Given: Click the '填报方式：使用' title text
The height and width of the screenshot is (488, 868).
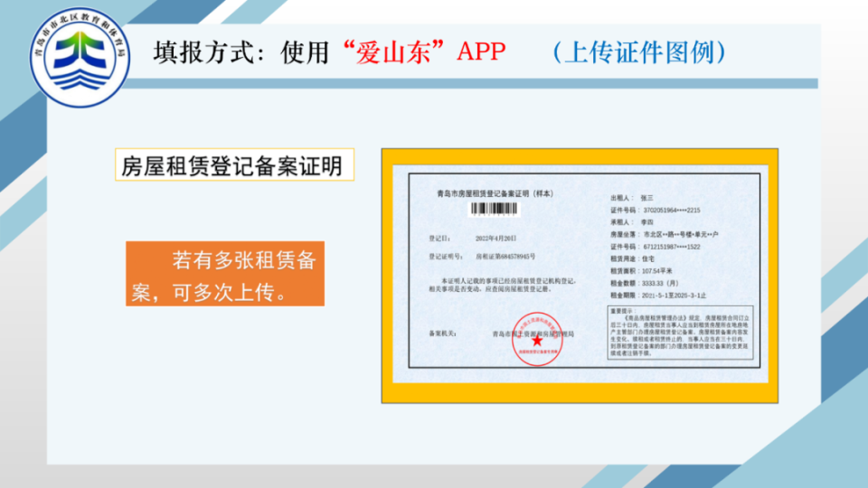Looking at the screenshot, I should point(242,52).
